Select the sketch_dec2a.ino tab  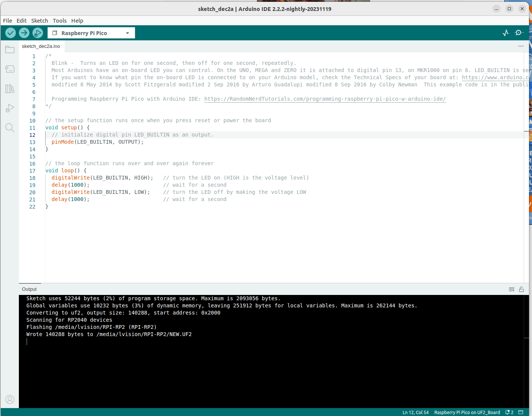coord(41,46)
